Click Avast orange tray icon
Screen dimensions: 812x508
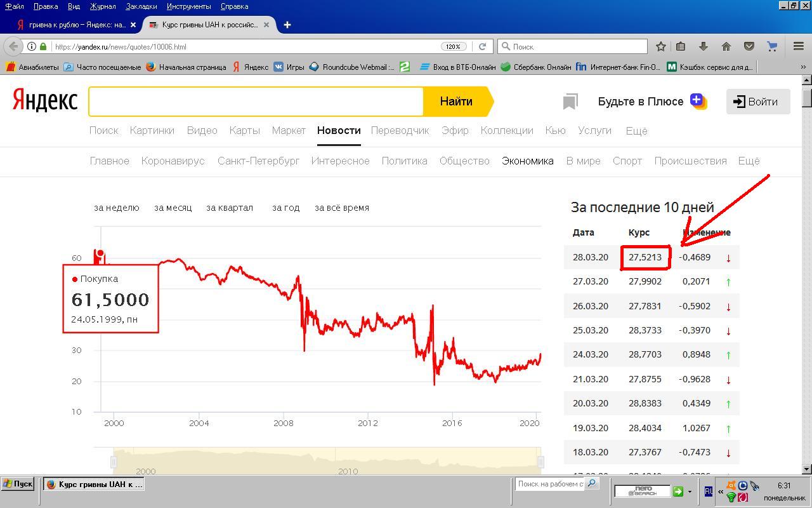[731, 486]
